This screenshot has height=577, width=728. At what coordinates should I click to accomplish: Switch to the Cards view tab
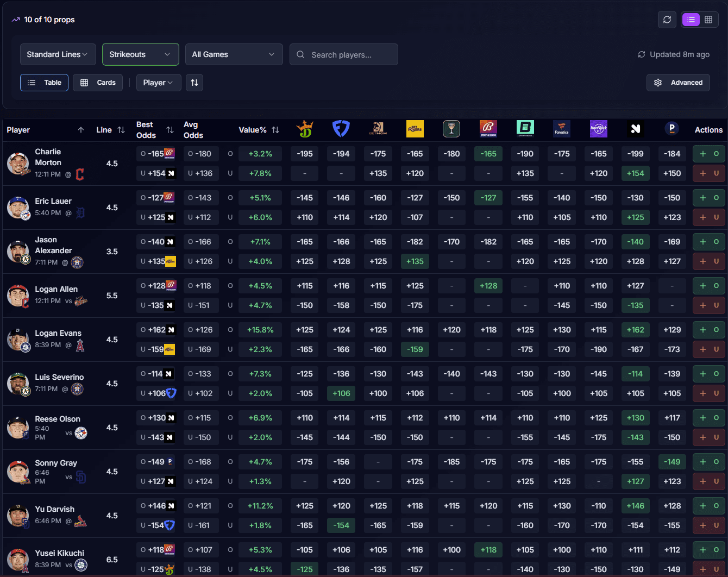(x=98, y=83)
